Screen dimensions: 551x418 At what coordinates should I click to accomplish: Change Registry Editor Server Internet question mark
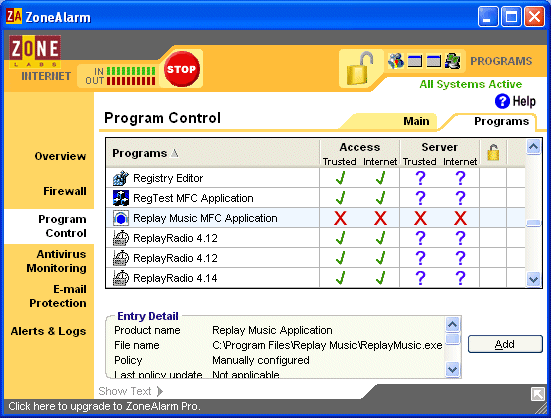[460, 178]
